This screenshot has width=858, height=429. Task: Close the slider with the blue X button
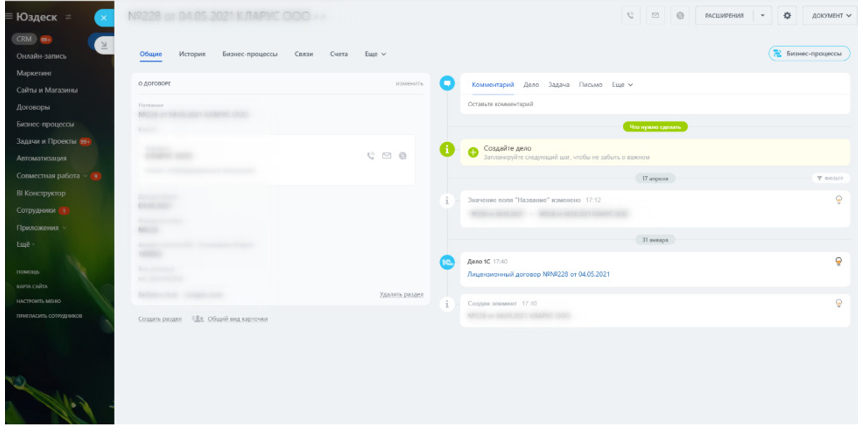click(x=104, y=18)
